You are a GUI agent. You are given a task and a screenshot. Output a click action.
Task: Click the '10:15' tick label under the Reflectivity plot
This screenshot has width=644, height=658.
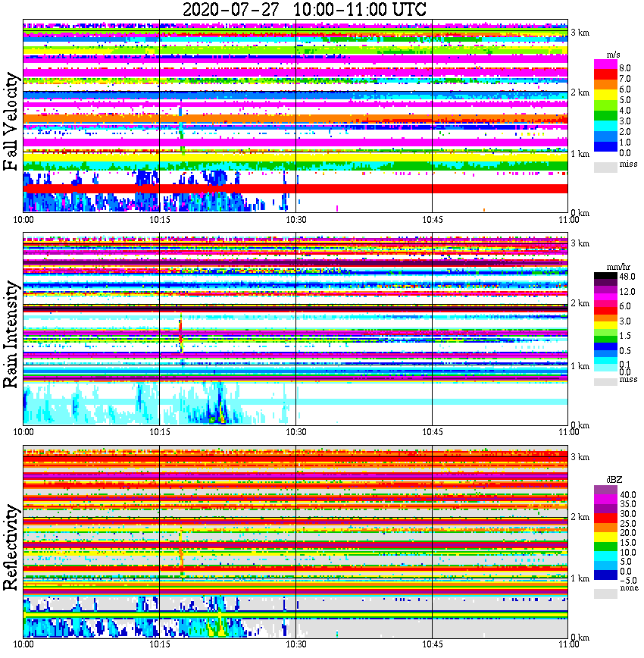(x=159, y=644)
